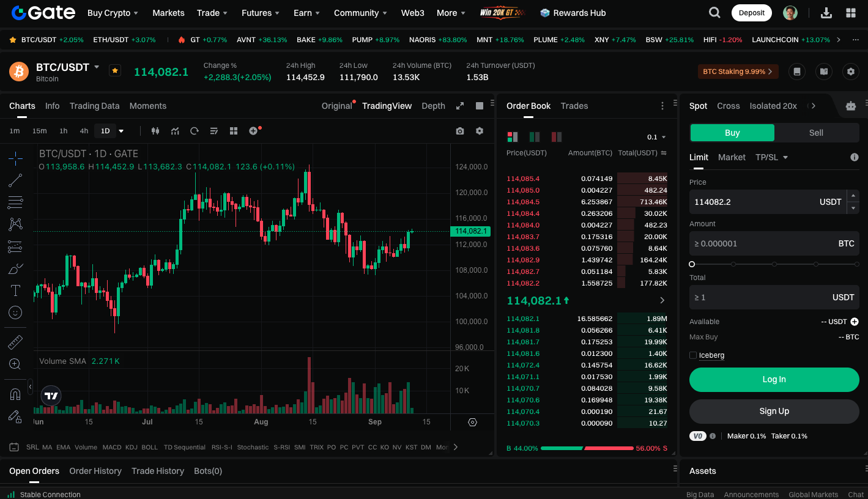Open the search magnifier in header

tap(714, 13)
